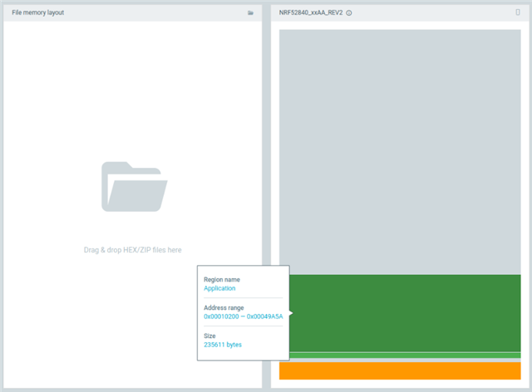The image size is (532, 392).
Task: Click the 'Drag & drop HEX/ZIP files here' text
Action: pyautogui.click(x=133, y=250)
